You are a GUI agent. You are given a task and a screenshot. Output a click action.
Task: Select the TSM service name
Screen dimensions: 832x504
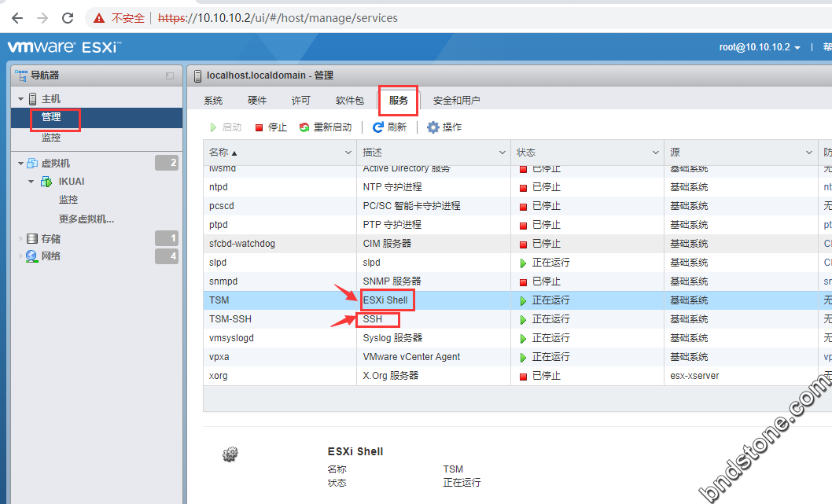pos(219,300)
